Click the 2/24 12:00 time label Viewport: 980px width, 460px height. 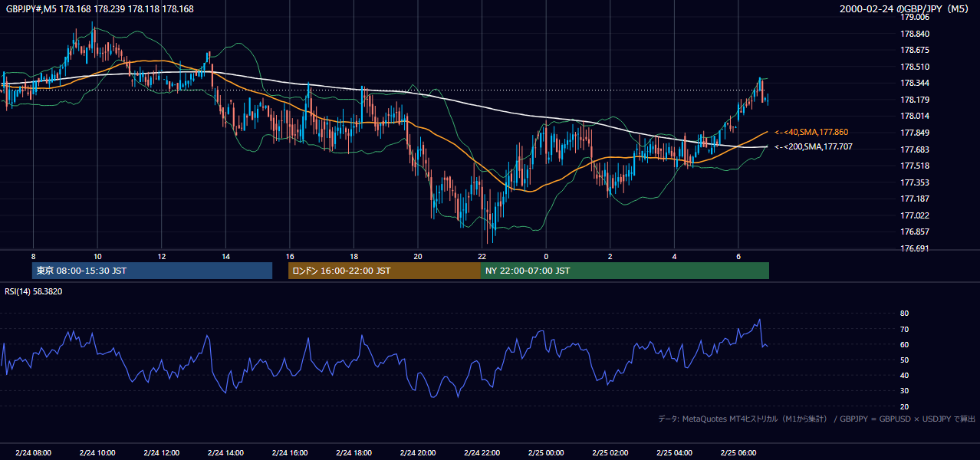click(x=161, y=452)
